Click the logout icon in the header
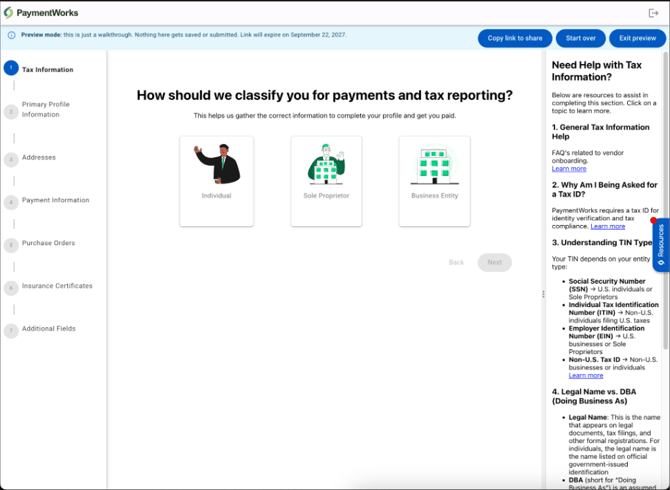This screenshot has height=490, width=670. point(653,13)
